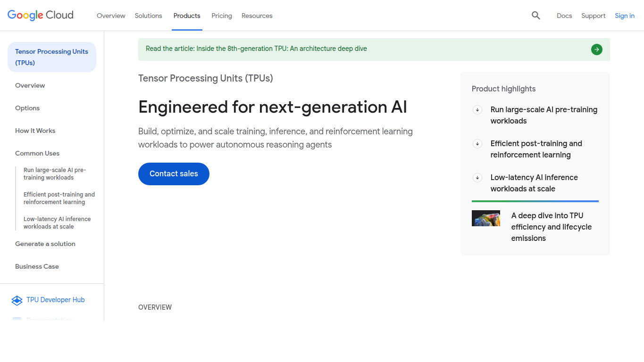Click the heading Engineered for next-generation AI
The height and width of the screenshot is (362, 644).
(273, 107)
